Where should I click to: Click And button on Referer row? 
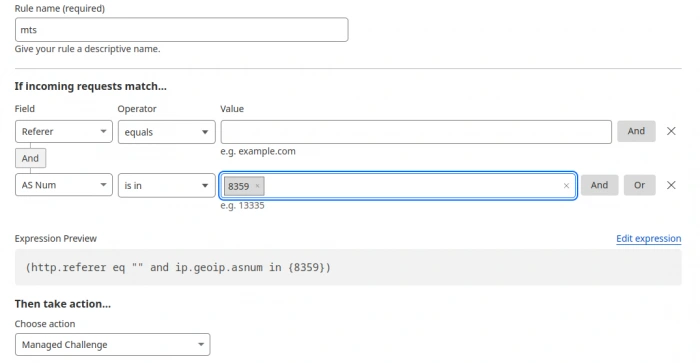point(636,131)
